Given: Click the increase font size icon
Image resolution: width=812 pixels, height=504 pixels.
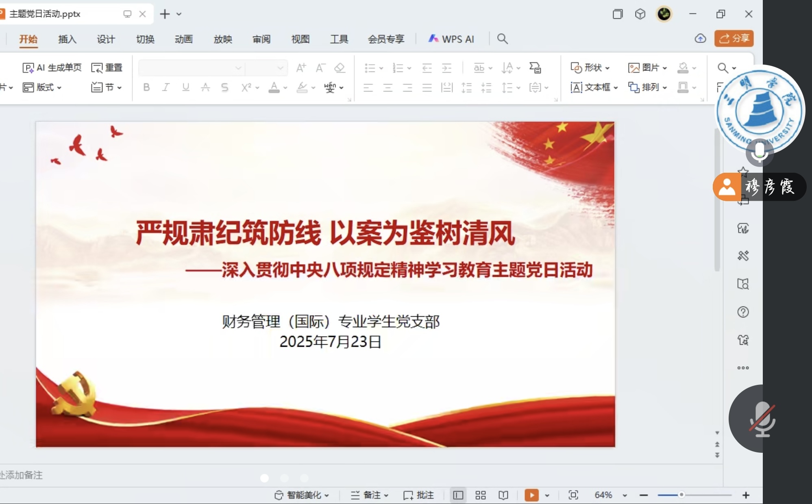Looking at the screenshot, I should click(x=301, y=68).
